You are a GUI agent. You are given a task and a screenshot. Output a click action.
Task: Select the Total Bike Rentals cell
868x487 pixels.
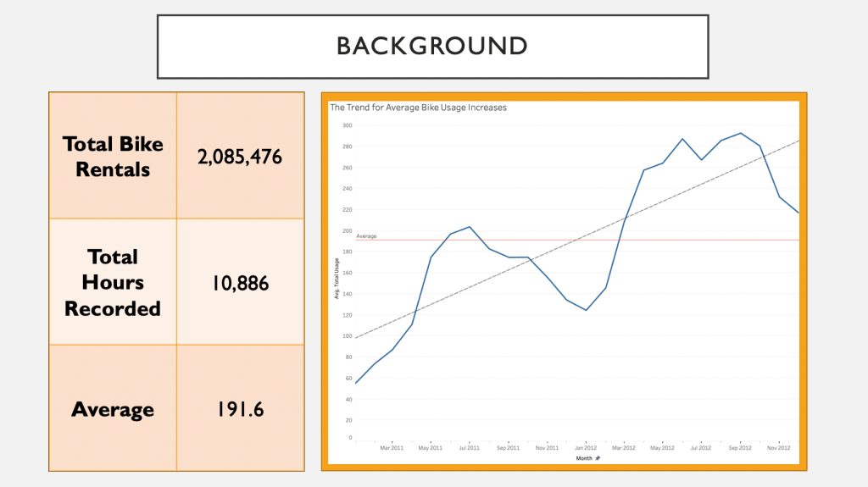tap(113, 156)
